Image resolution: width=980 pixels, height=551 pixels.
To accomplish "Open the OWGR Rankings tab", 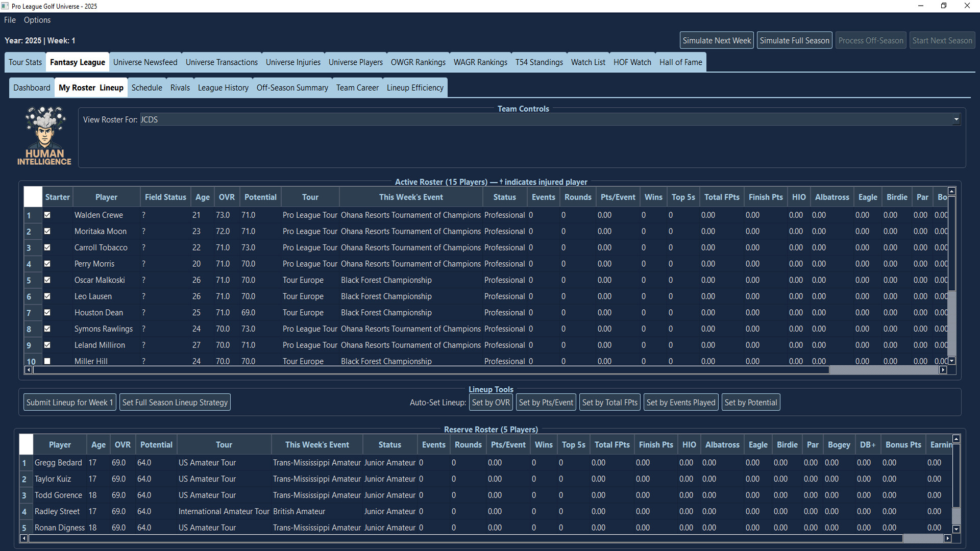I will [x=418, y=62].
